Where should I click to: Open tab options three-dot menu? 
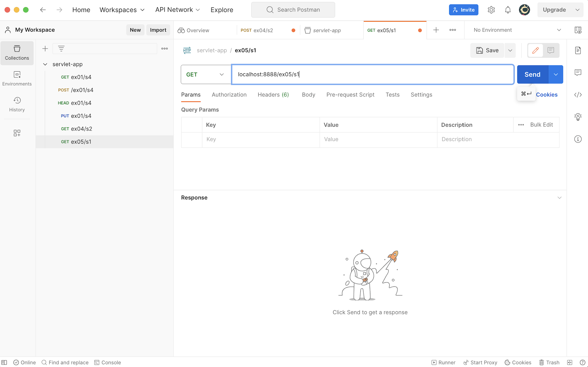453,30
